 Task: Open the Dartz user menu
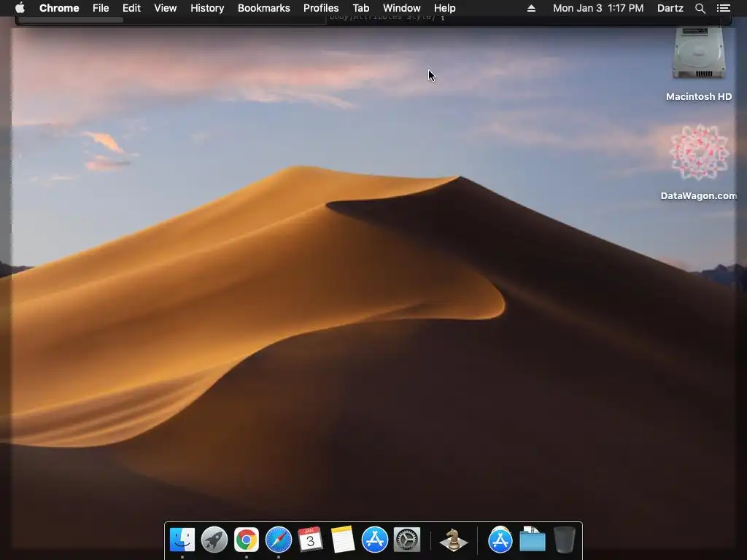(670, 8)
